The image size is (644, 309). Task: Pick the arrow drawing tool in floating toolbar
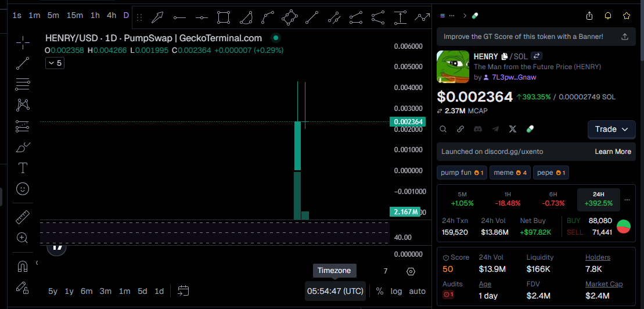coord(158,17)
